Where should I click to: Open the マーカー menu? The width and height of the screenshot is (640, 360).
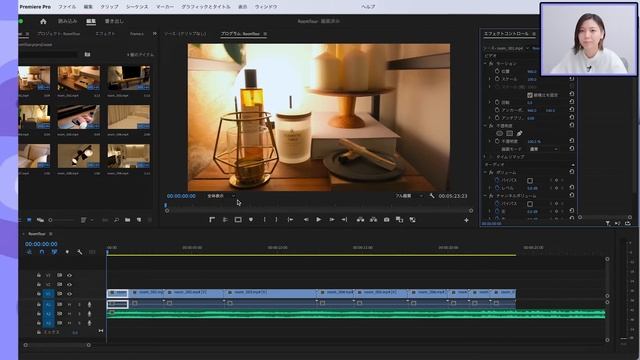coord(165,7)
